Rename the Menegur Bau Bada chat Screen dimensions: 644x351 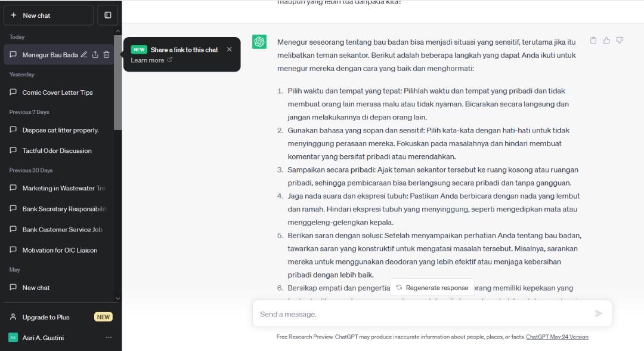click(84, 54)
